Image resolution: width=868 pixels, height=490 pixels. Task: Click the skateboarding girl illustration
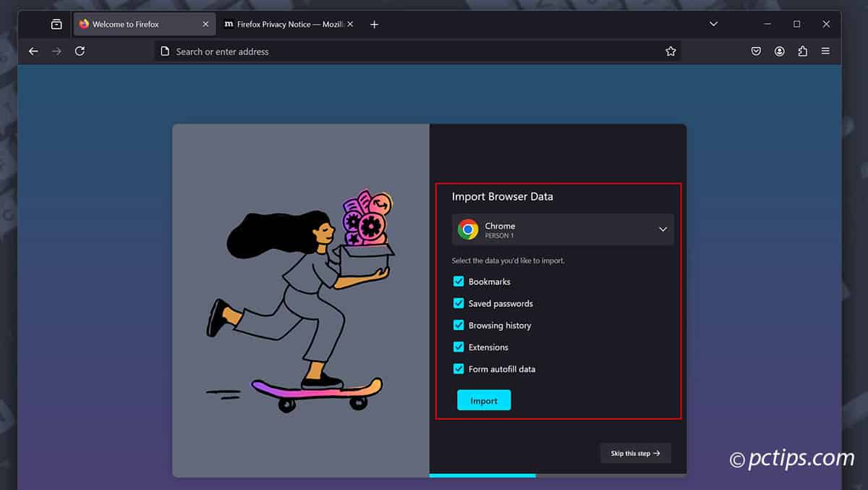pos(300,301)
